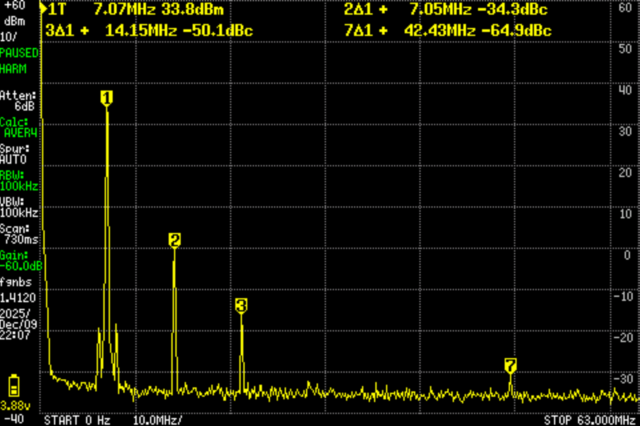The width and height of the screenshot is (640, 426).
Task: Adjust the Scan 730ms sweep time
Action: (19, 235)
